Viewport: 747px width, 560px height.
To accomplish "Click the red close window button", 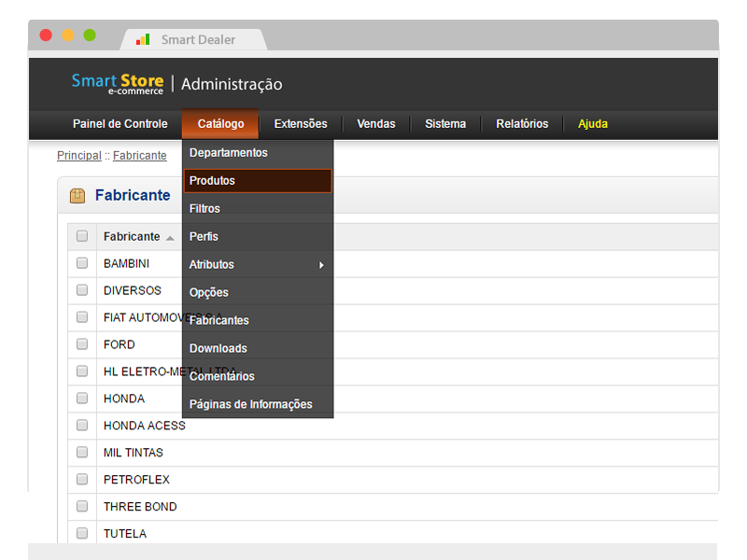I will pyautogui.click(x=46, y=35).
